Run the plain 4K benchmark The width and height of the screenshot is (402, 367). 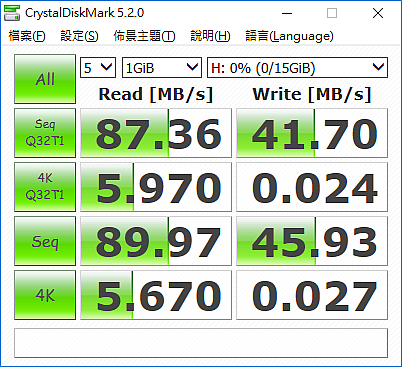45,295
